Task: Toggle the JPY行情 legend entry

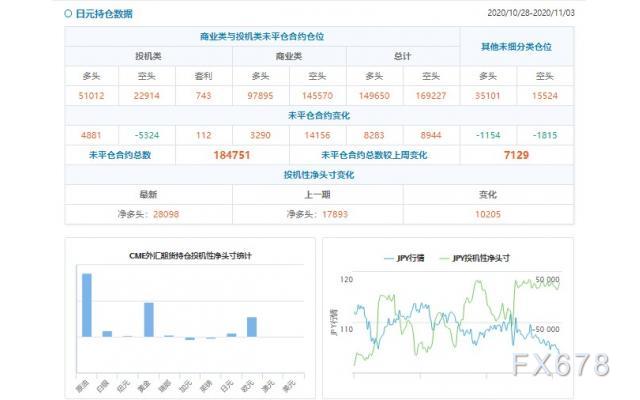Action: (404, 258)
